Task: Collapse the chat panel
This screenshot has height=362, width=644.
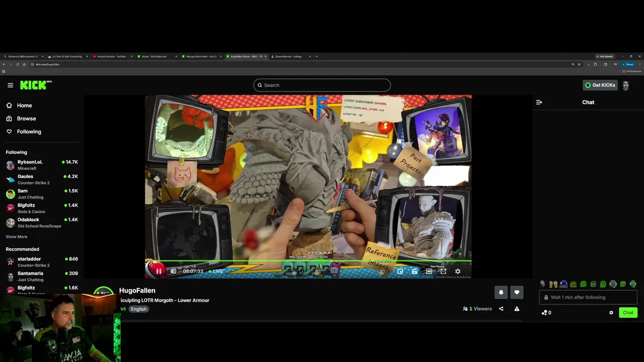Action: point(539,102)
